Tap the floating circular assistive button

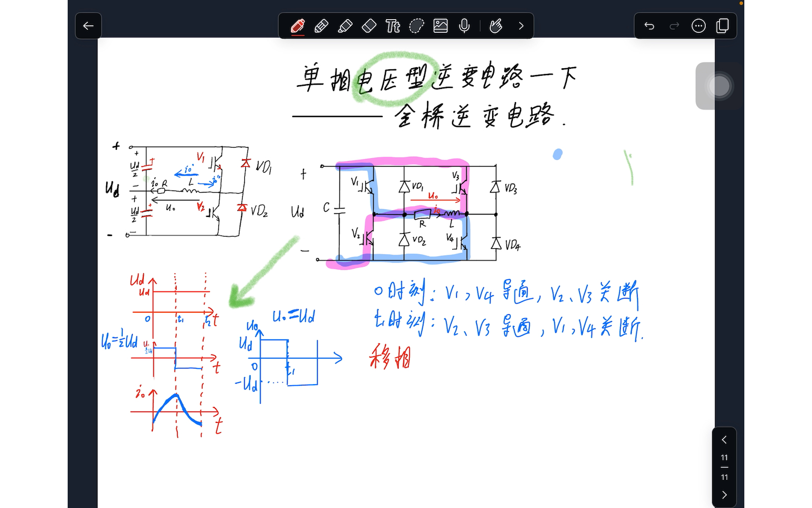[x=718, y=86]
